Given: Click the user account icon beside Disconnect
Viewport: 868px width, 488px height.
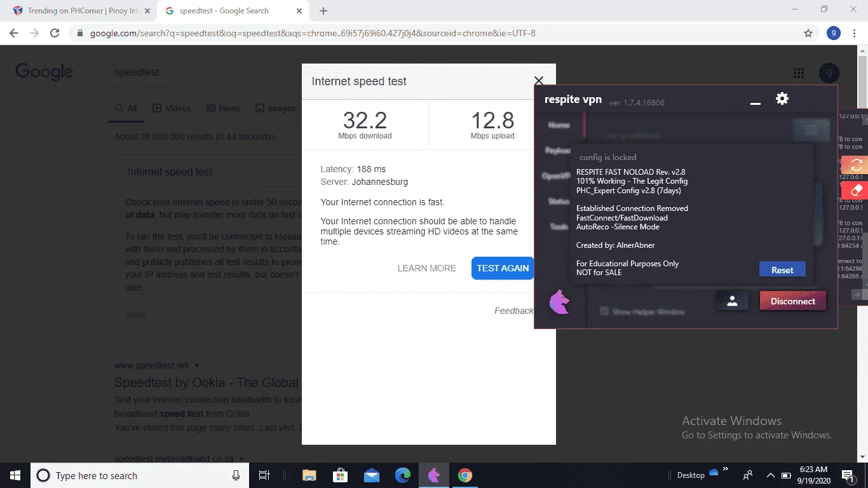Looking at the screenshot, I should coord(732,301).
